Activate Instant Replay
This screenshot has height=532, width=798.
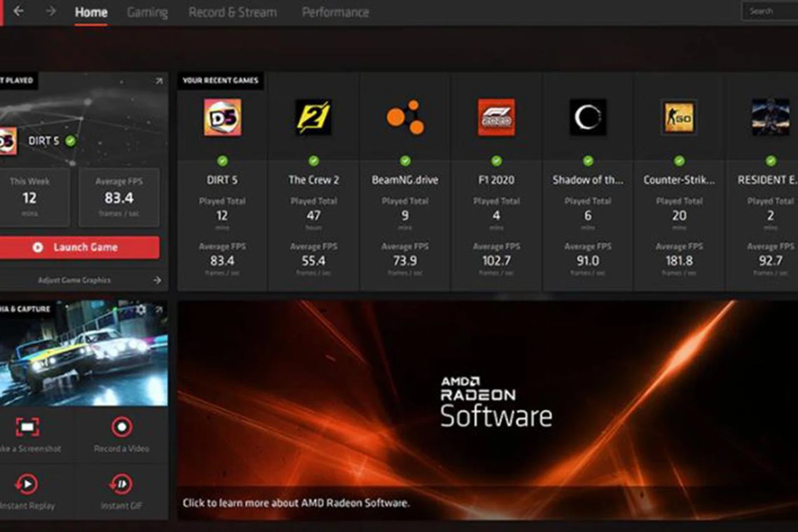[27, 484]
